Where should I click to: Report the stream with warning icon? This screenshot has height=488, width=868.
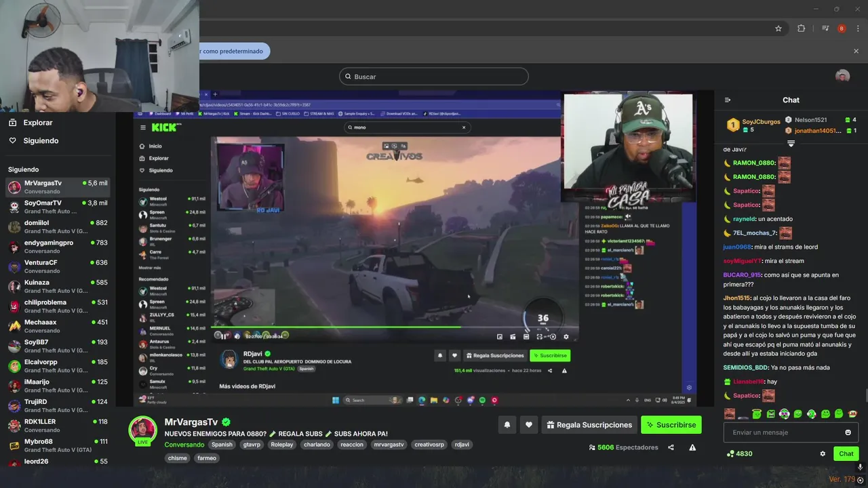tap(692, 447)
